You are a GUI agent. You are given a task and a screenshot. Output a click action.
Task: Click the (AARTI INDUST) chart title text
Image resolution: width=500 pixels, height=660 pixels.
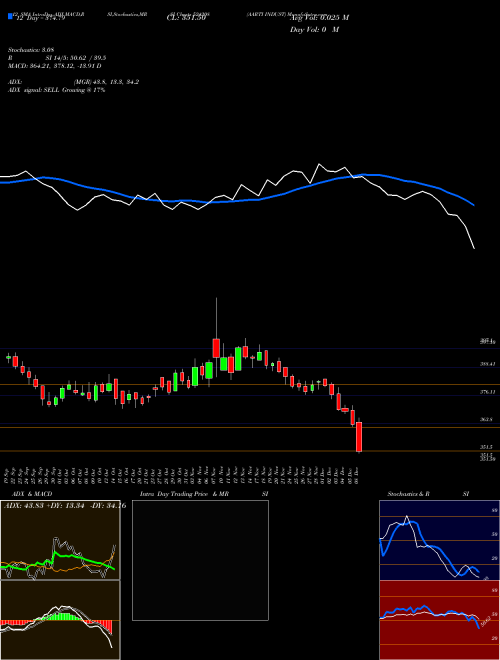click(266, 14)
